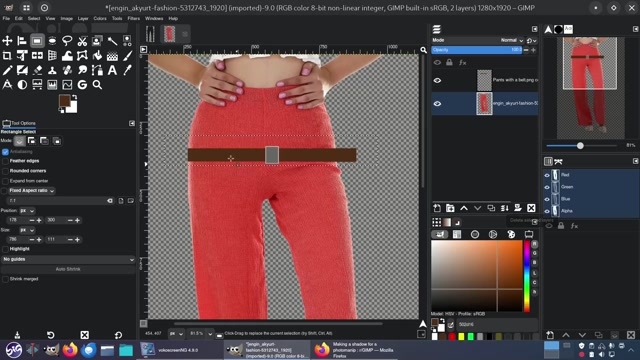Select the Move tool in toolbox

click(7, 41)
